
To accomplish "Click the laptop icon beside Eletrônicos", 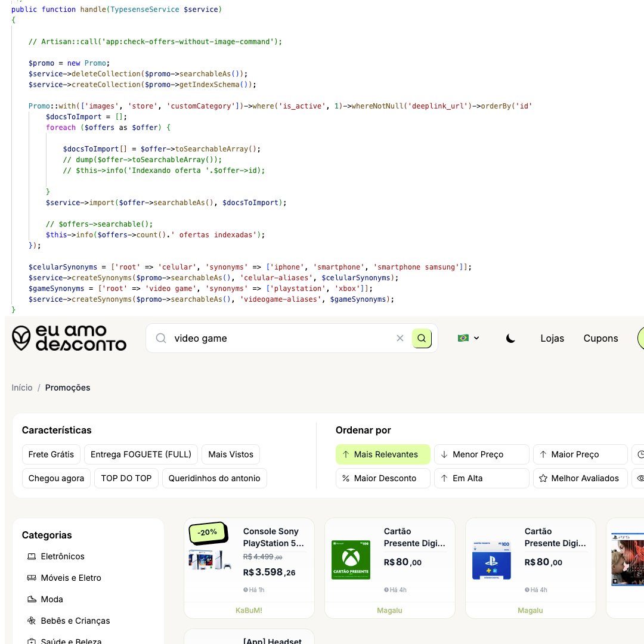I will click(32, 556).
